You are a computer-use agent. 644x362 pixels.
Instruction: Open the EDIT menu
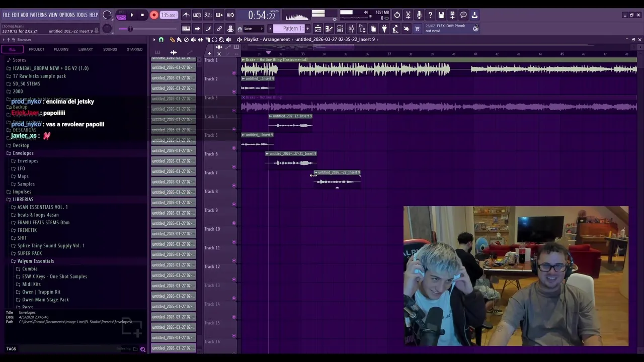(16, 15)
